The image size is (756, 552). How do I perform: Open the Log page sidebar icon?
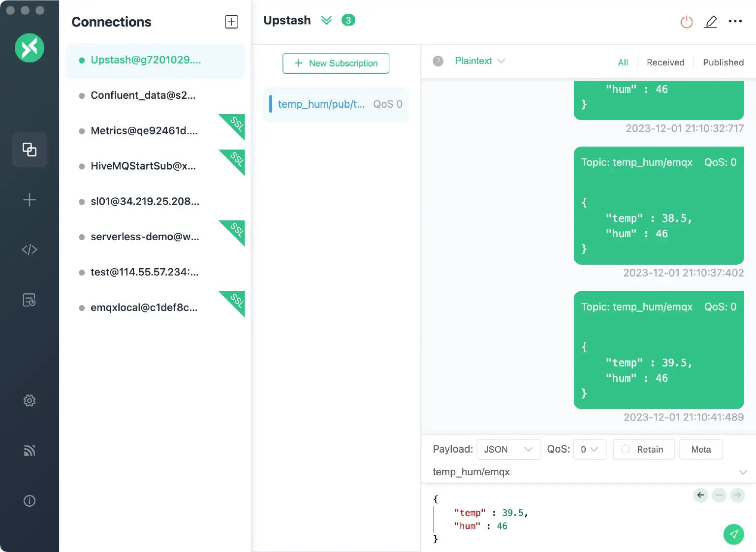point(30,300)
